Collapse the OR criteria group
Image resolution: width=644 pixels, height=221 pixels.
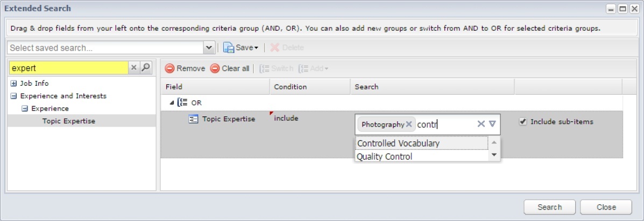(x=172, y=103)
